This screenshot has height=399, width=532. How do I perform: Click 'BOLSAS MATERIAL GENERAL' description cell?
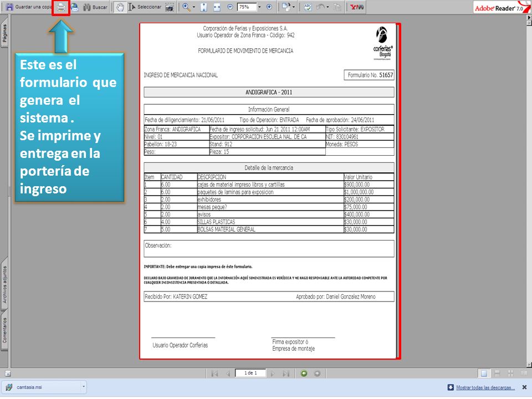pyautogui.click(x=270, y=229)
